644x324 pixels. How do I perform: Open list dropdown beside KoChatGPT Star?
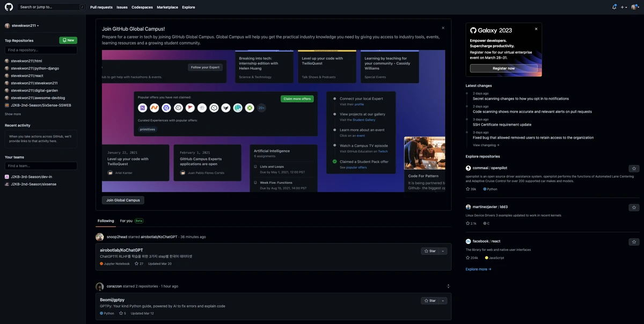(x=443, y=251)
